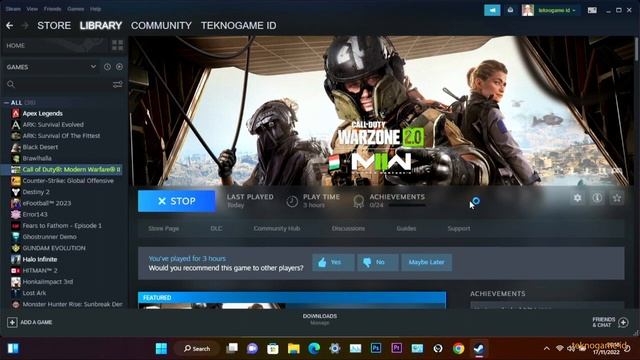Image resolution: width=640 pixels, height=360 pixels.
Task: Open Task View on the taskbar
Action: tap(232, 349)
